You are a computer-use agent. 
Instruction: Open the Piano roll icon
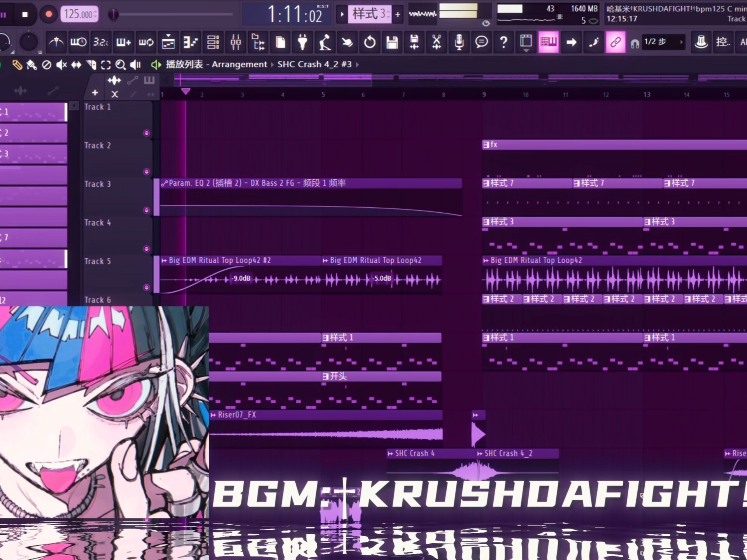pyautogui.click(x=191, y=42)
